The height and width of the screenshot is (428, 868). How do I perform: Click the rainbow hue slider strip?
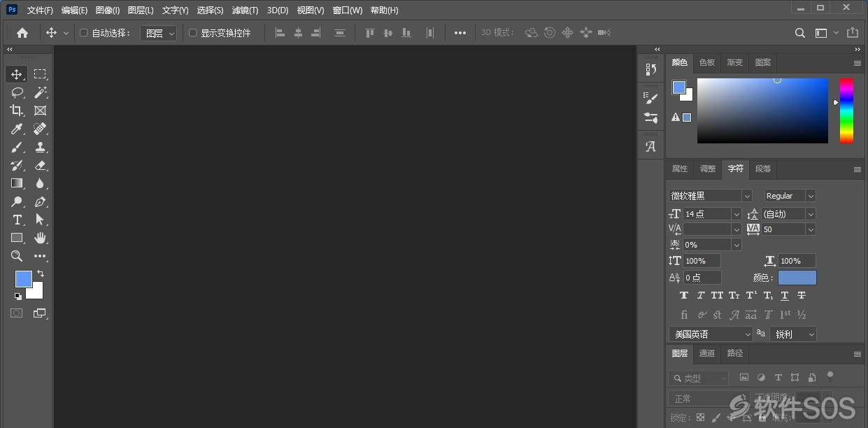[x=846, y=110]
